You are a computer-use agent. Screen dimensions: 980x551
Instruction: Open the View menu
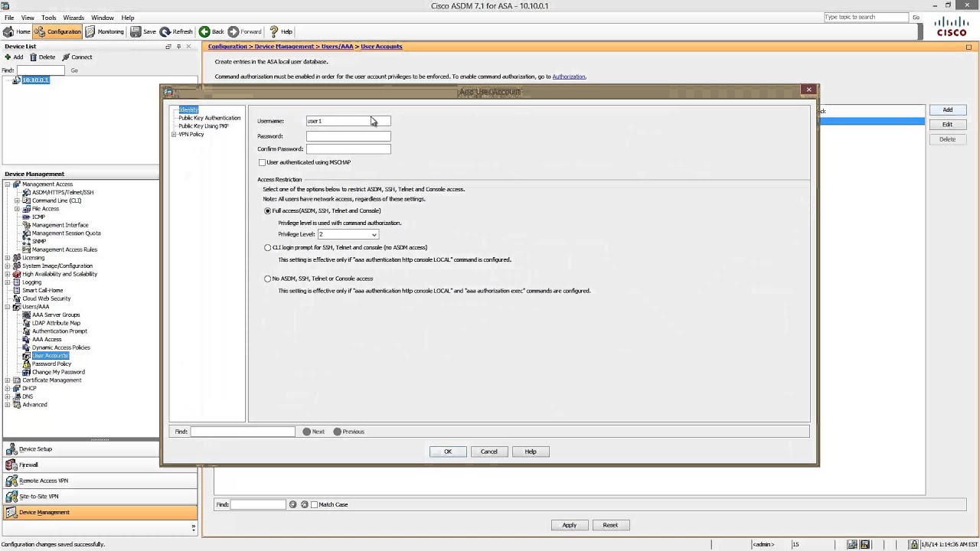pyautogui.click(x=28, y=17)
